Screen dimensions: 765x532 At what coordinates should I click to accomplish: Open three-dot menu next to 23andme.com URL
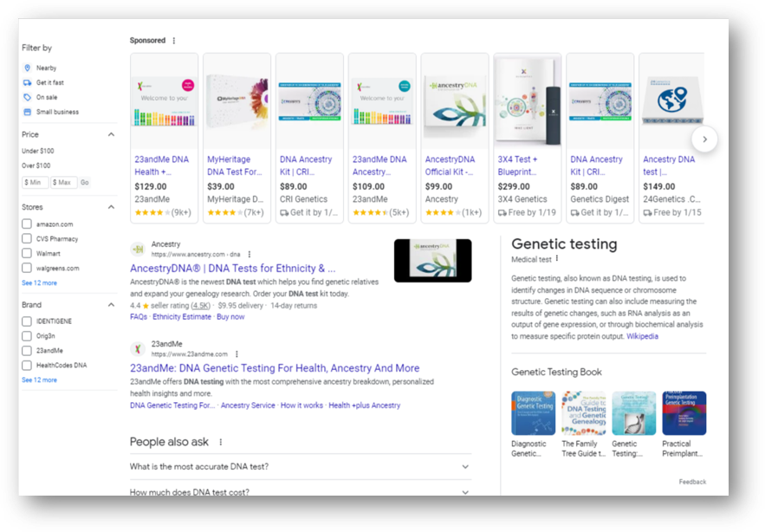tap(237, 354)
